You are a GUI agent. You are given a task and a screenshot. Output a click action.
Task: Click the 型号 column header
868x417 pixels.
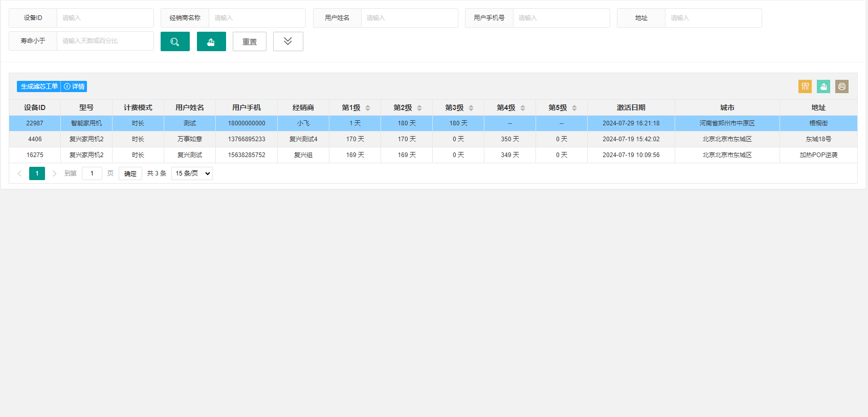(x=86, y=107)
